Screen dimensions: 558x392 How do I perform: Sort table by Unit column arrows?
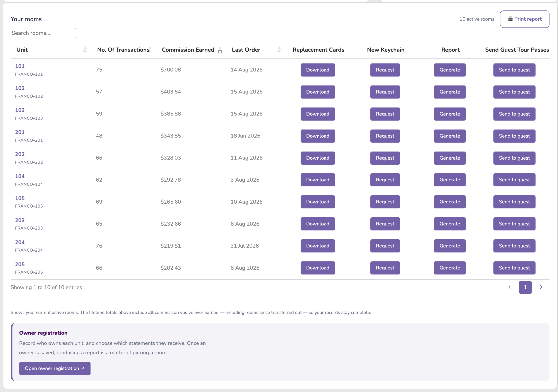point(85,50)
